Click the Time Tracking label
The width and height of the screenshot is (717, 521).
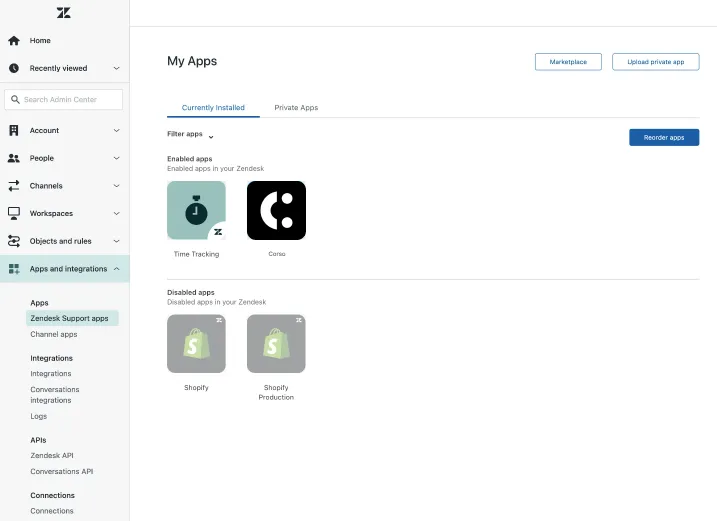tap(196, 254)
